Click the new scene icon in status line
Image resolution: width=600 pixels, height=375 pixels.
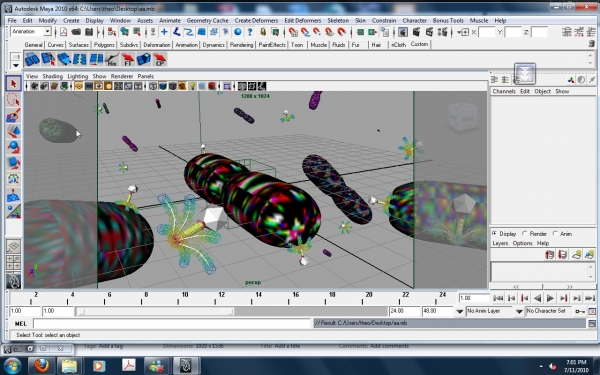(64, 32)
